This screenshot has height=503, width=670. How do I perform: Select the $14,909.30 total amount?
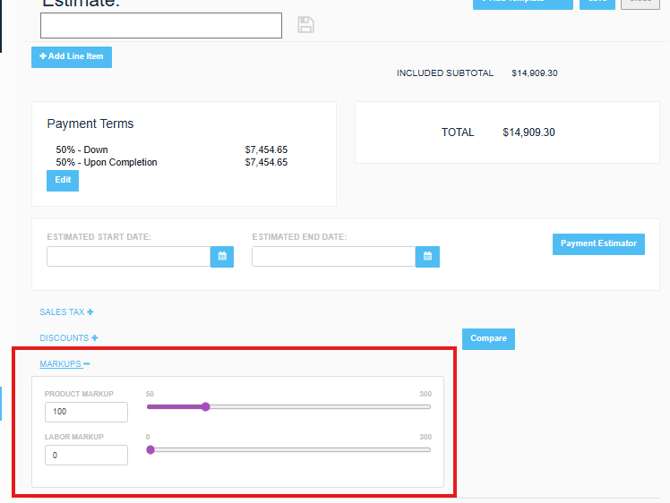[x=529, y=132]
